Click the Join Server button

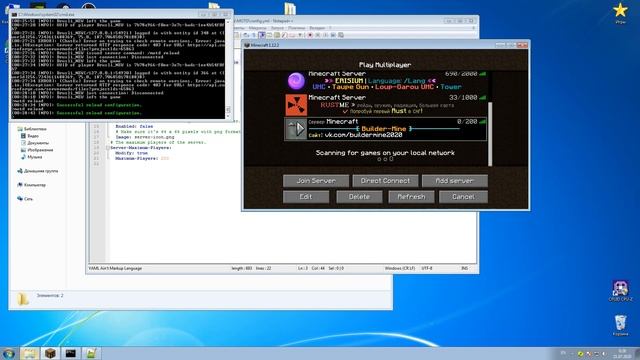point(316,181)
